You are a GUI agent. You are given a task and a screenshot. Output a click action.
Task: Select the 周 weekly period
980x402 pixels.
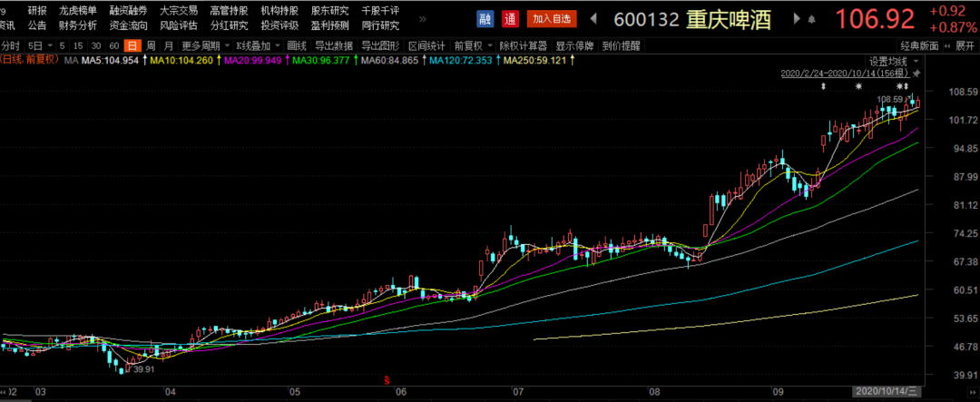pos(151,45)
